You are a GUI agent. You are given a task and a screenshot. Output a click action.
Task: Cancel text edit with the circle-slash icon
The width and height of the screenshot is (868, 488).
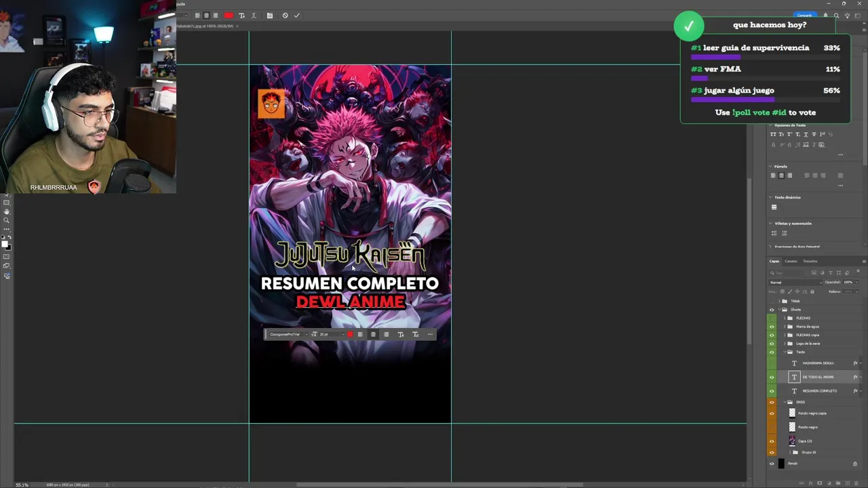pyautogui.click(x=285, y=15)
